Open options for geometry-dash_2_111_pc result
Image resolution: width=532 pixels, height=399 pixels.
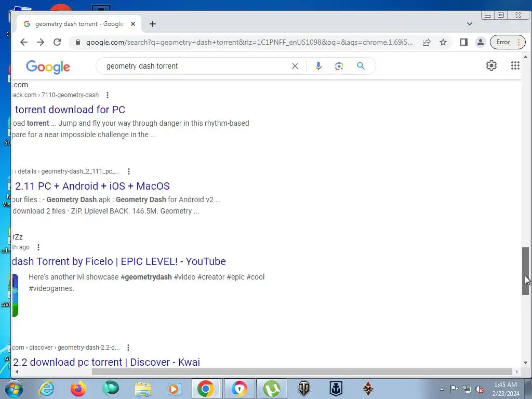[129, 171]
